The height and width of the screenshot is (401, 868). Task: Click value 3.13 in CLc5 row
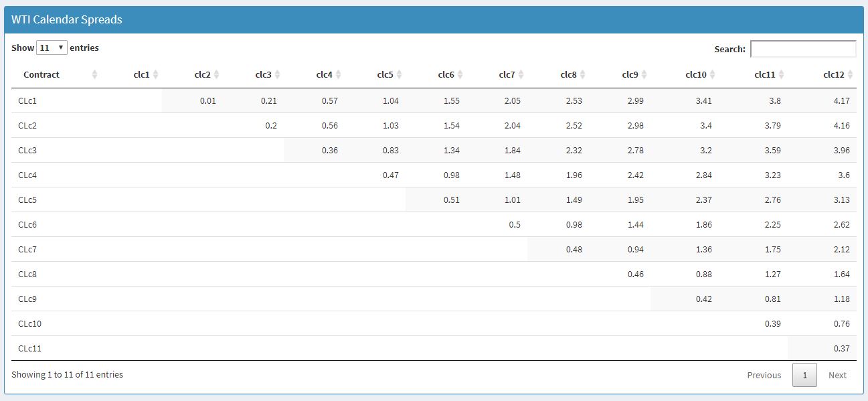(842, 199)
